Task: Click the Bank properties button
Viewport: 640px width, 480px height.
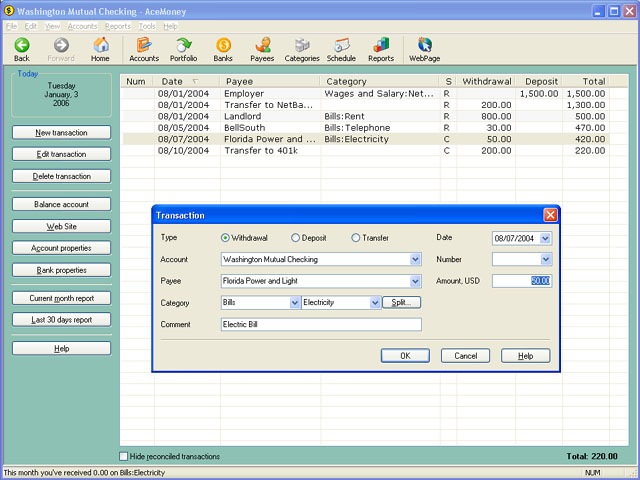Action: (x=61, y=270)
